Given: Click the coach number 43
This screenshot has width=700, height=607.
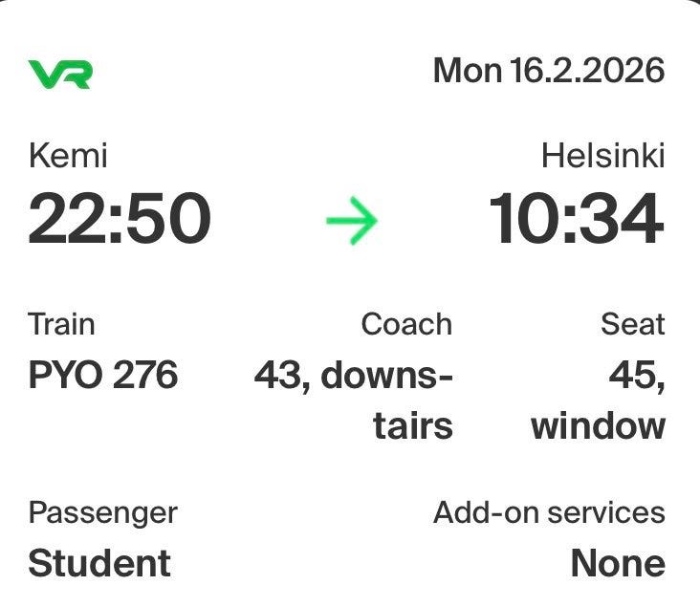Looking at the screenshot, I should [x=279, y=375].
